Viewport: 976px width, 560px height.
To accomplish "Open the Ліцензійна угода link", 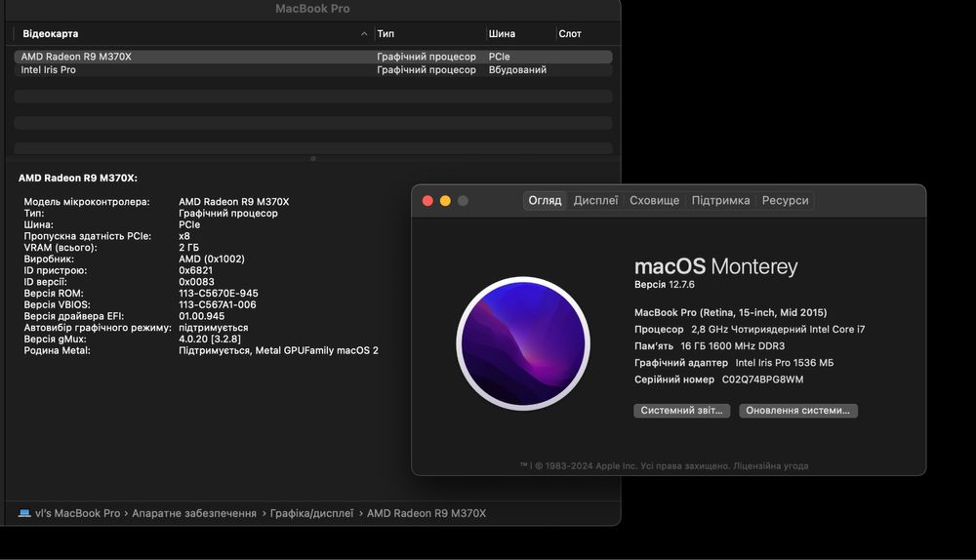I will pyautogui.click(x=771, y=466).
